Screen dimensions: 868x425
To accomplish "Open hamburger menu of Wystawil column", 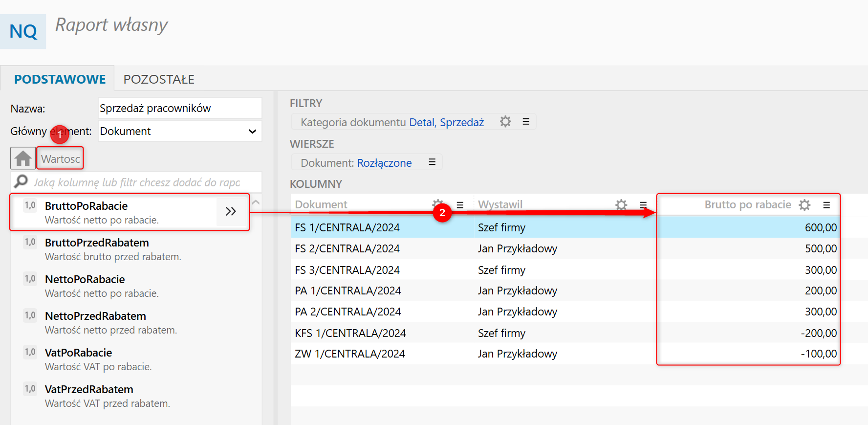I will 643,205.
